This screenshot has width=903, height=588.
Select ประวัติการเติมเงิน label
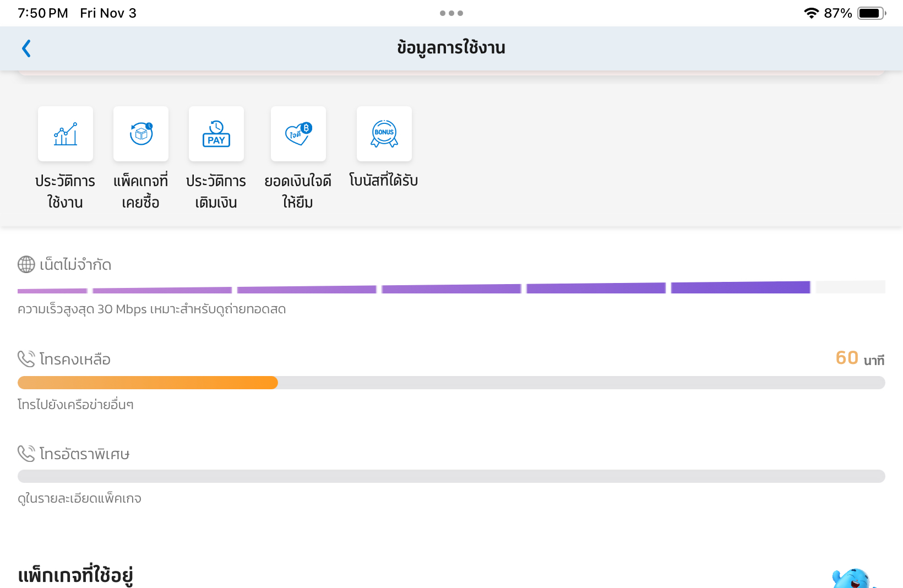click(216, 191)
